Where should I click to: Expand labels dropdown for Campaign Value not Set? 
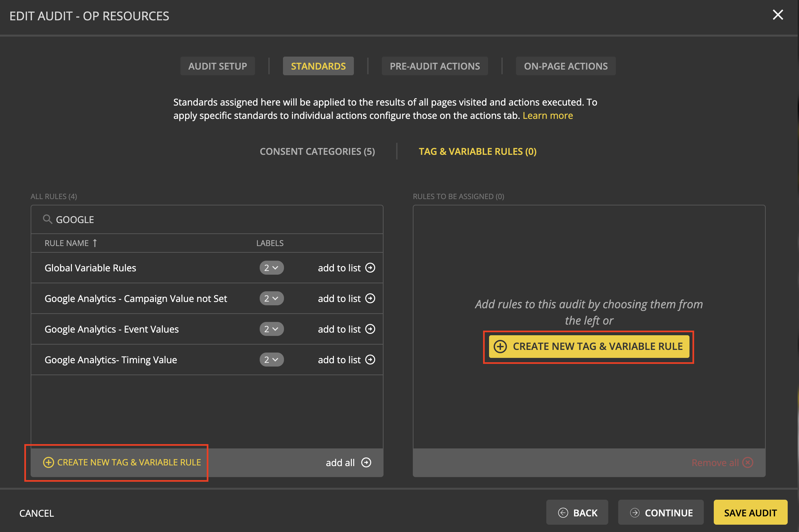point(271,298)
